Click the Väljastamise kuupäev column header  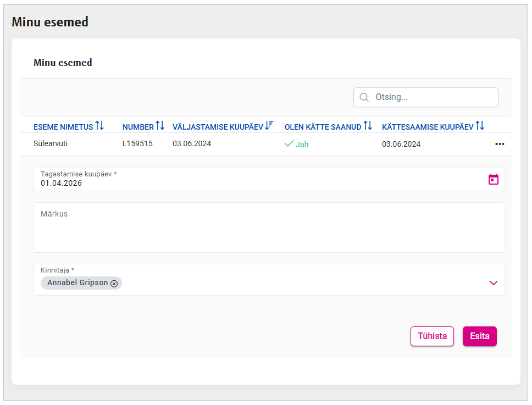[218, 127]
